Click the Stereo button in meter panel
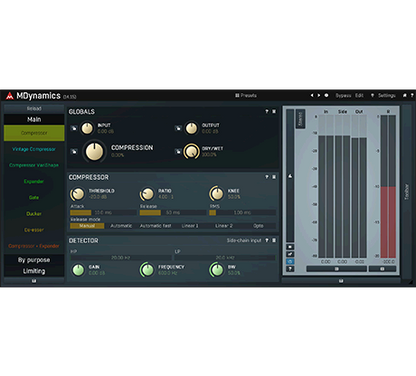This screenshot has width=416, height=376. 300,119
